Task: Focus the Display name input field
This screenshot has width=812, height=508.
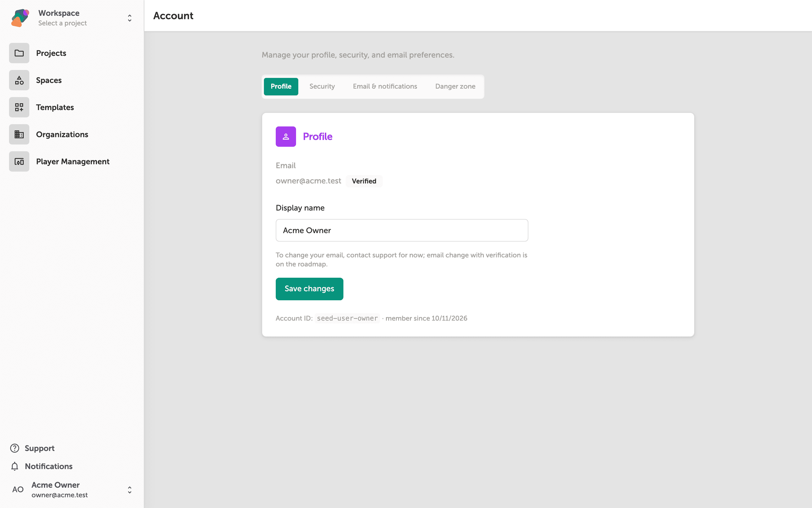Action: coord(402,231)
